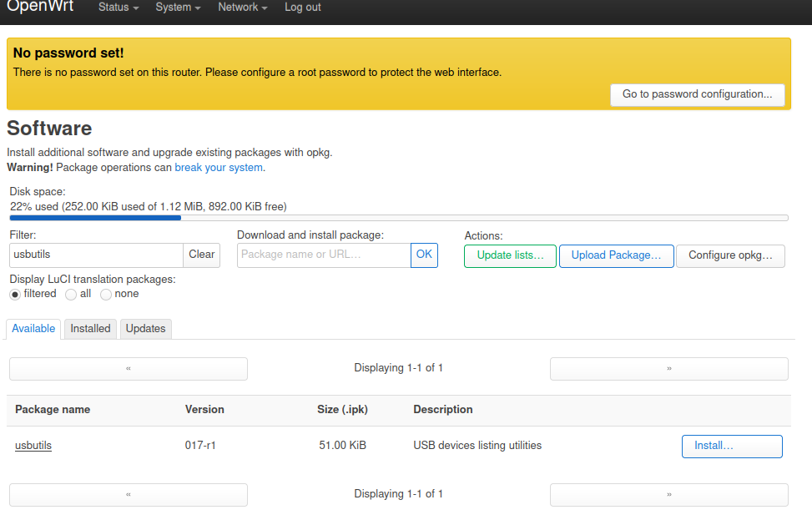Switch to the Installed tab
This screenshot has width=812, height=520.
[x=89, y=328]
